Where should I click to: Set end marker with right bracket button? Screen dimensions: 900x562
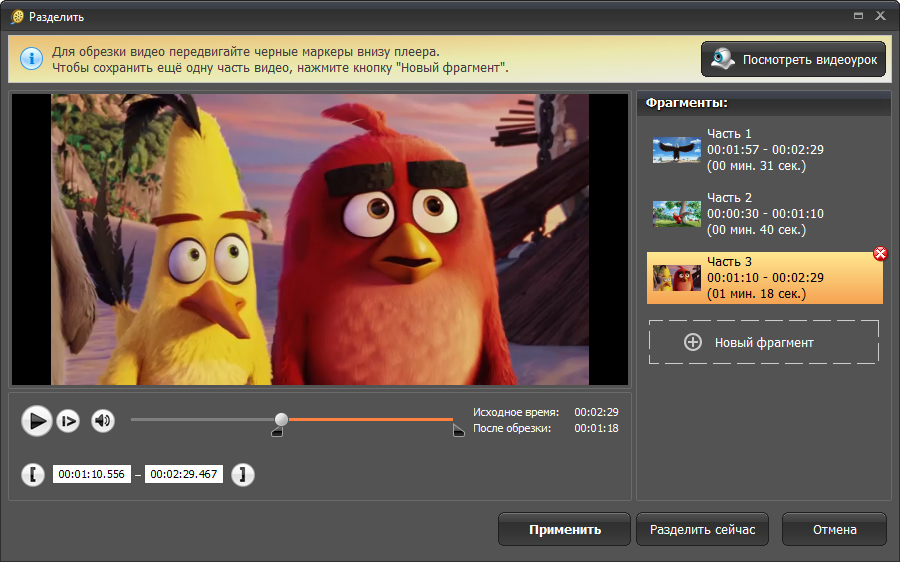click(242, 474)
